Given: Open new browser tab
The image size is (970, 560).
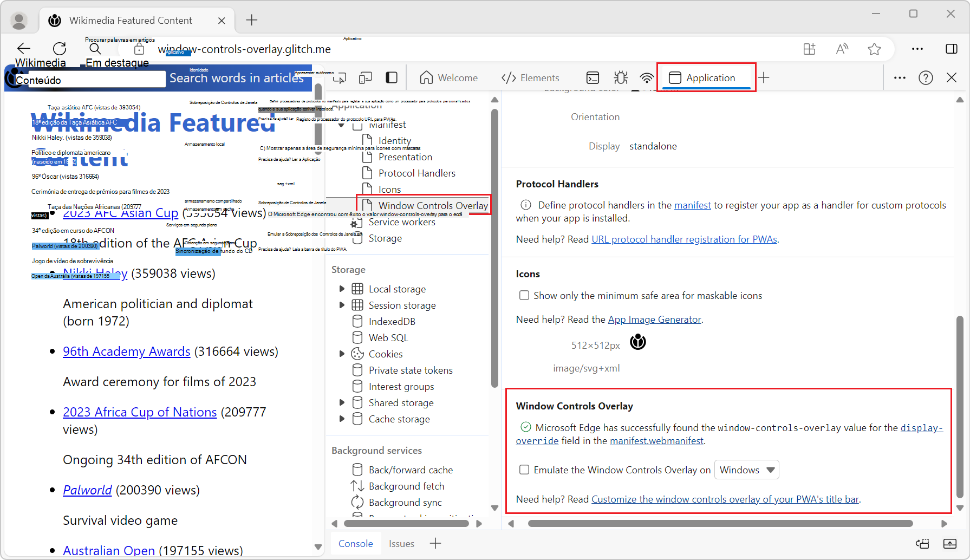Looking at the screenshot, I should pos(252,20).
